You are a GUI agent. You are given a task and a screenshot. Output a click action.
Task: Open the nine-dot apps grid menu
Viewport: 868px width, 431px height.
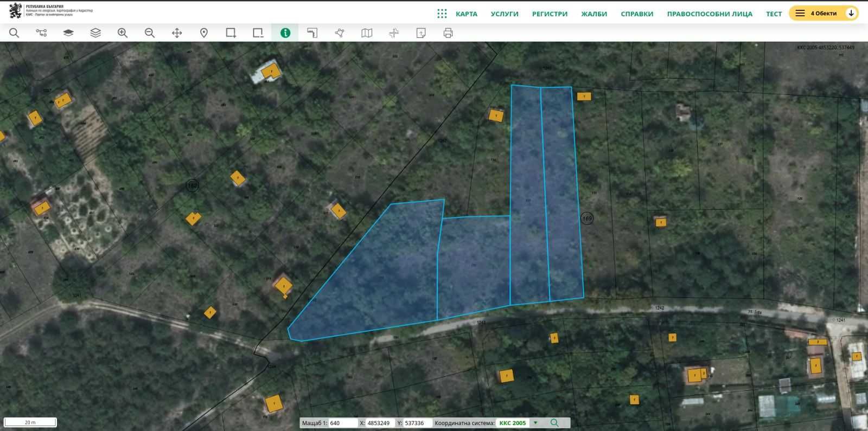(442, 14)
